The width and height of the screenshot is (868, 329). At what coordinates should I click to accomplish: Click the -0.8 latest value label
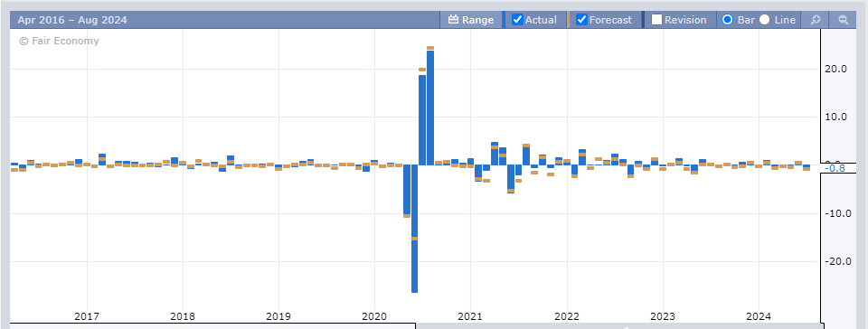[x=835, y=167]
